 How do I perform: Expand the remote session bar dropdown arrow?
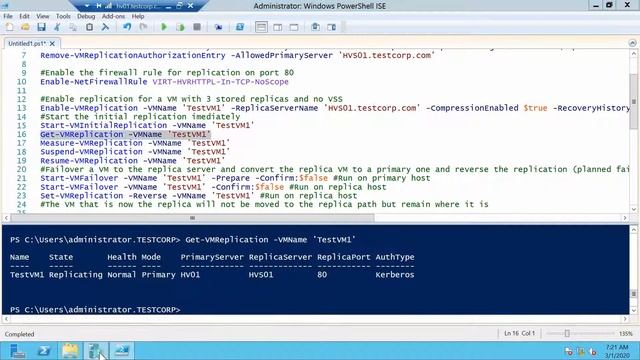coord(87,6)
